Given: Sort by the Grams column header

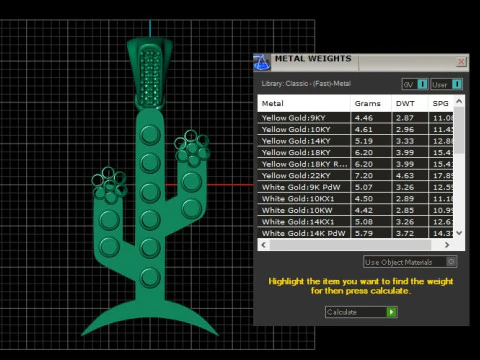Looking at the screenshot, I should pyautogui.click(x=371, y=103).
